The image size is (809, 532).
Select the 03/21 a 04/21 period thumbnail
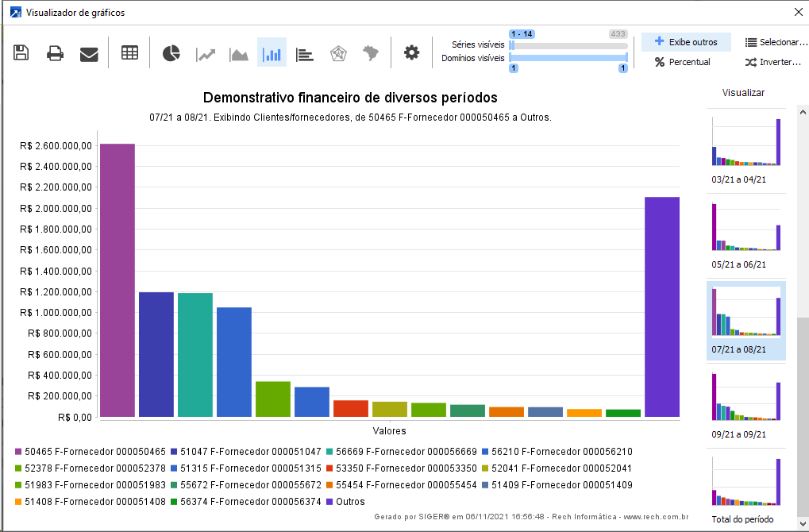[746, 143]
